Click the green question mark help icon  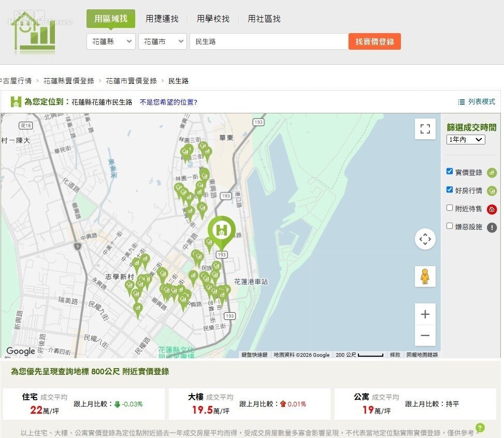coord(480,428)
